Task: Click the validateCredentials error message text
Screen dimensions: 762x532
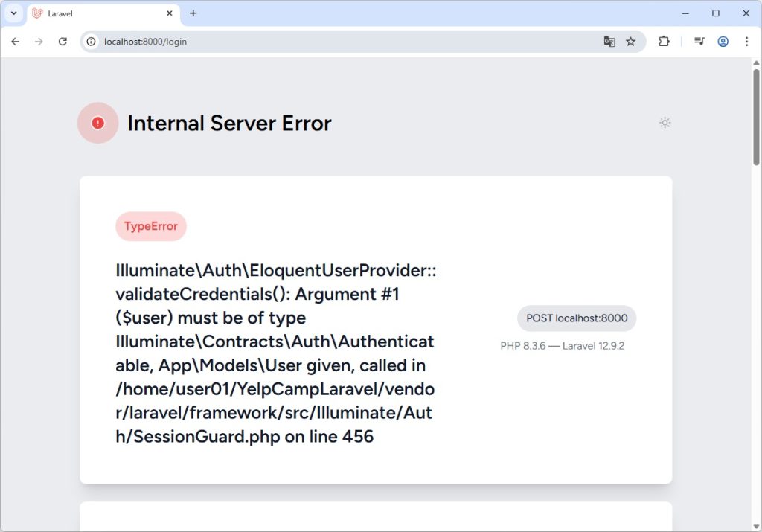Action: pos(275,353)
